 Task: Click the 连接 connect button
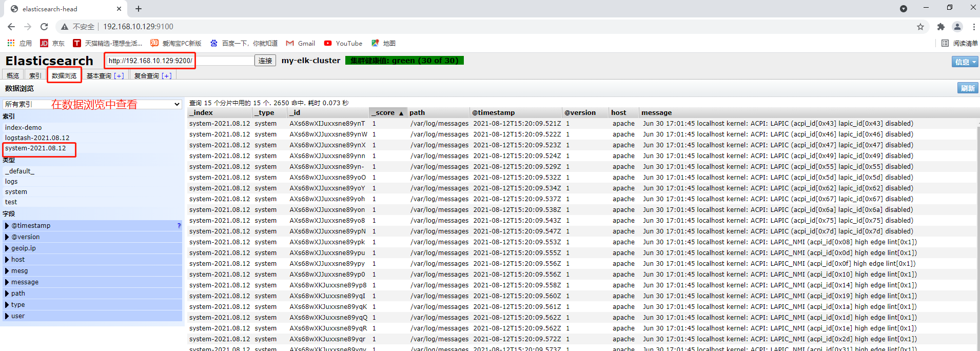coord(265,61)
